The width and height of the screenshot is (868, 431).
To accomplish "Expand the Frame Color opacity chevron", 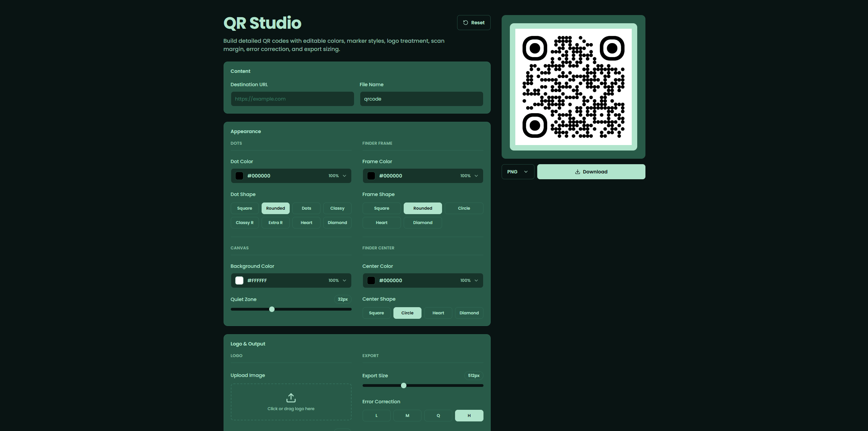I will point(476,176).
